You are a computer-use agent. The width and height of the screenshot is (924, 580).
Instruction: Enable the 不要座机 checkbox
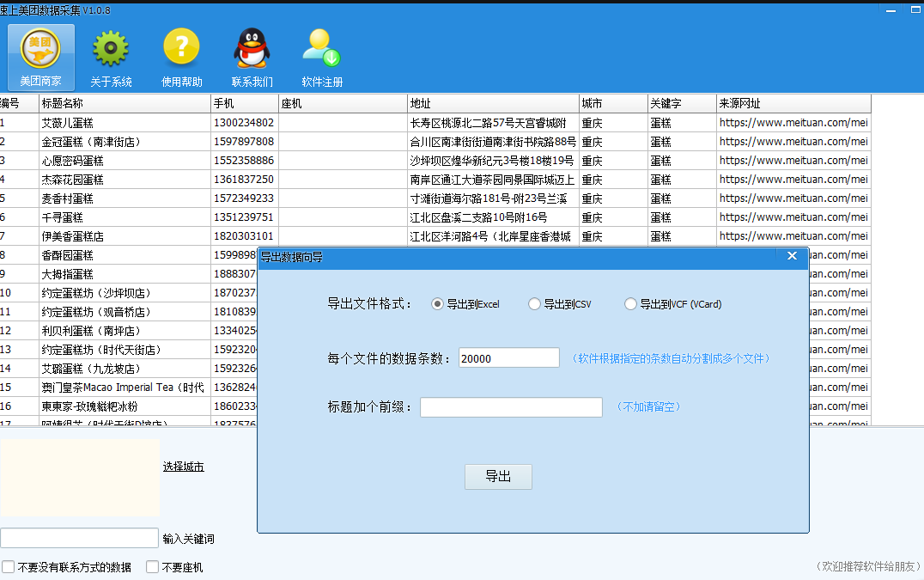(152, 567)
